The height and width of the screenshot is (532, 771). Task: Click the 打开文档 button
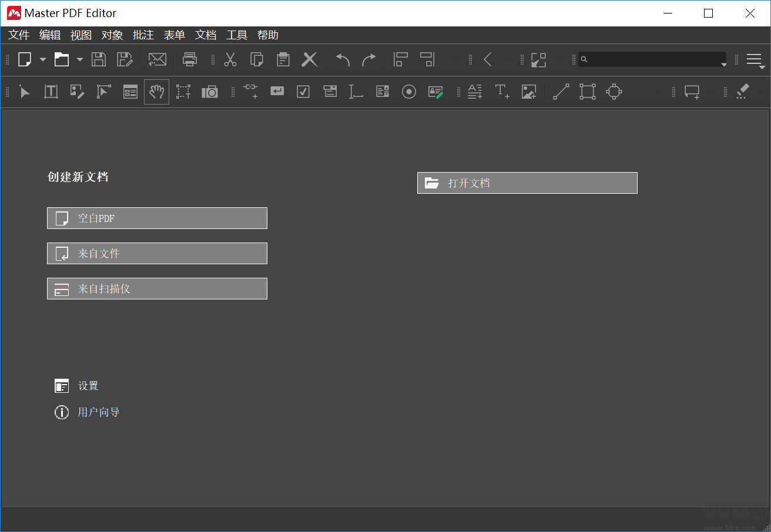pos(527,183)
